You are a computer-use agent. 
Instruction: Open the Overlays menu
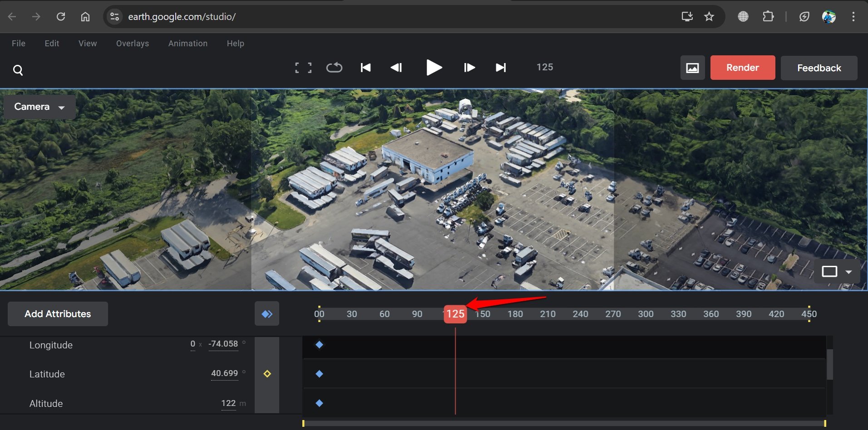click(133, 44)
